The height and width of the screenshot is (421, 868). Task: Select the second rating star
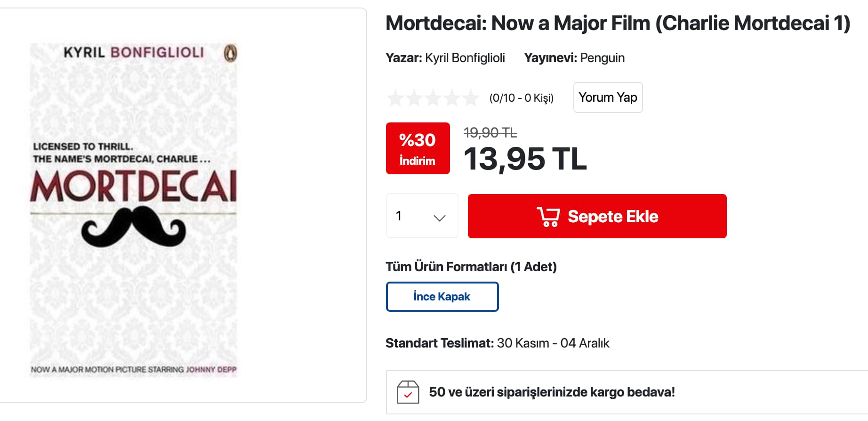pos(414,98)
